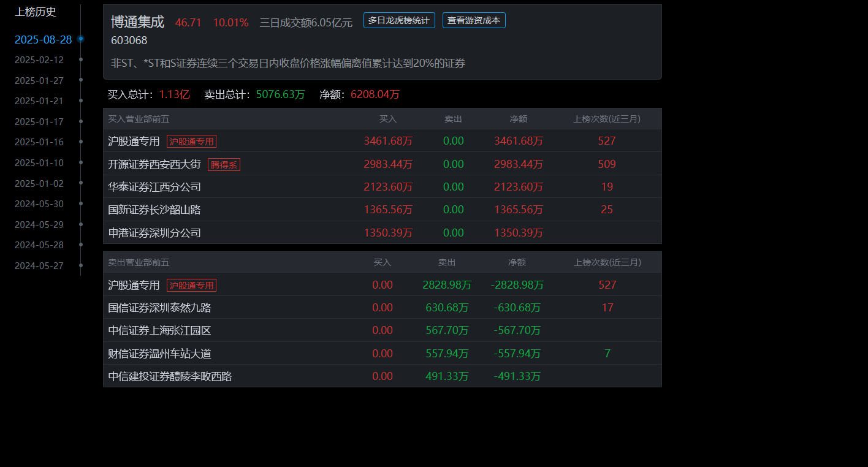Screen dimensions: 868x467
Task: Click count 7 for 财信证券
Action: point(607,354)
